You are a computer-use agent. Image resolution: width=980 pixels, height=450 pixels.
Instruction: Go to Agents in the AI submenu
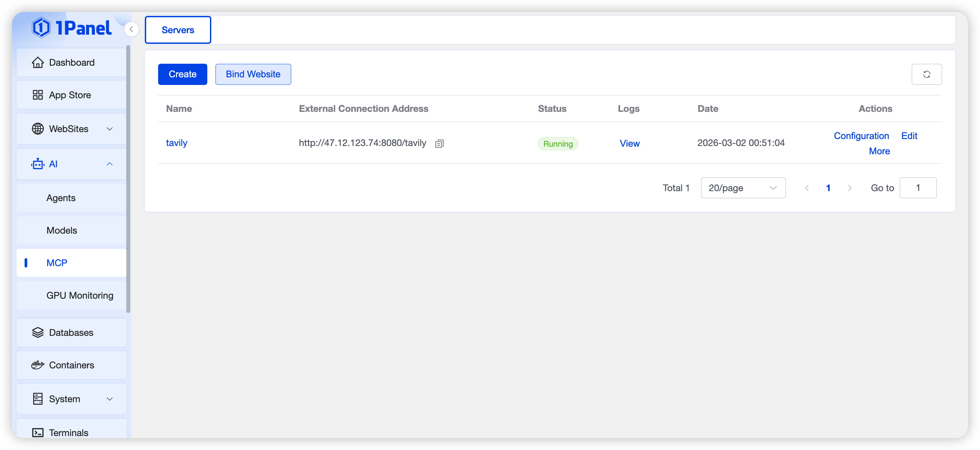[x=61, y=198]
